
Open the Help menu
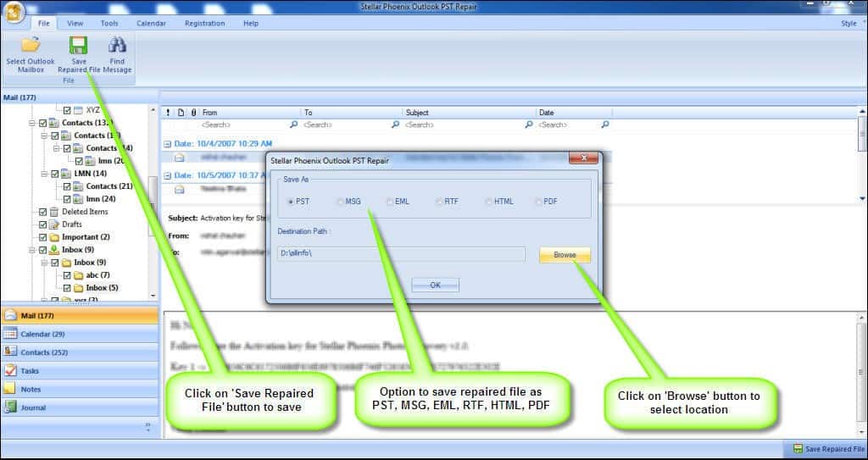pos(251,23)
